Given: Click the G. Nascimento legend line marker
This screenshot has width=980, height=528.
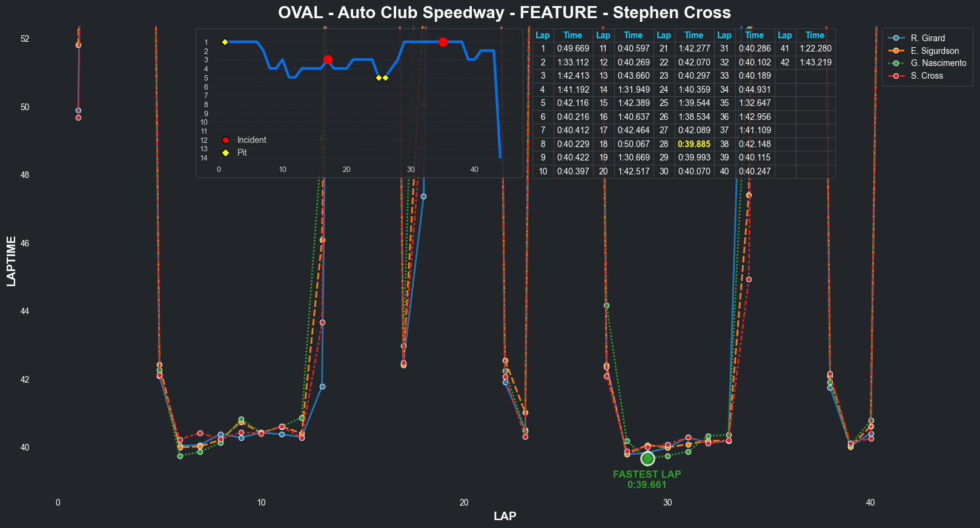Looking at the screenshot, I should point(895,63).
